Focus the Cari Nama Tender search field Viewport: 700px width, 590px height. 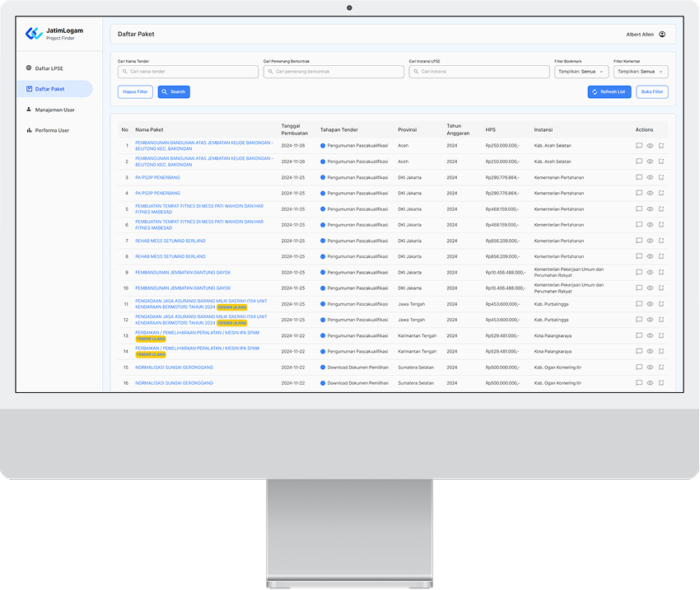coord(189,72)
